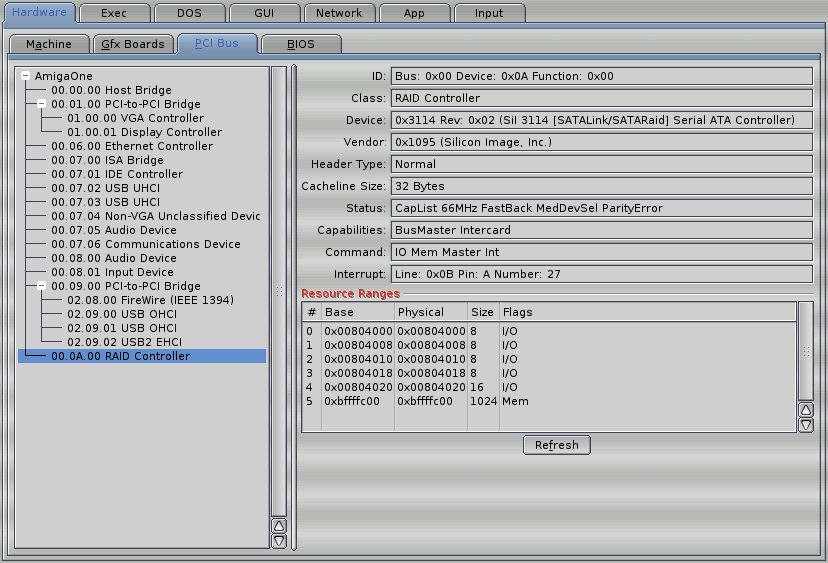Collapse the 00.09.00 PCI-to-PCI Bridge node
The width and height of the screenshot is (828, 563).
[42, 286]
